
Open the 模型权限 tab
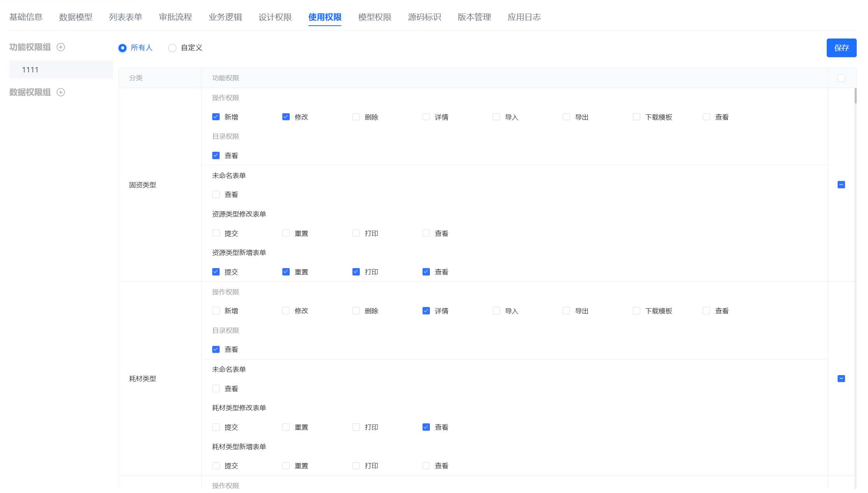(x=375, y=17)
